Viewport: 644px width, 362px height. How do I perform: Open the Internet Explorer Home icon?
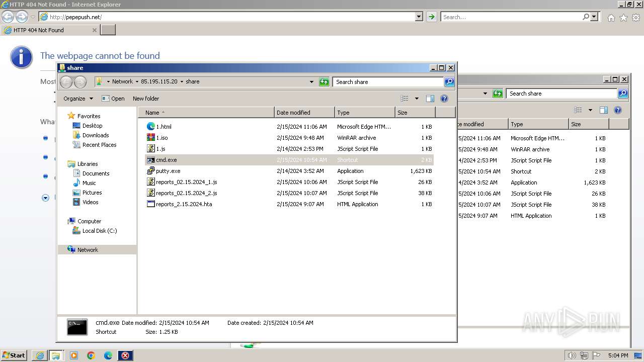point(611,18)
